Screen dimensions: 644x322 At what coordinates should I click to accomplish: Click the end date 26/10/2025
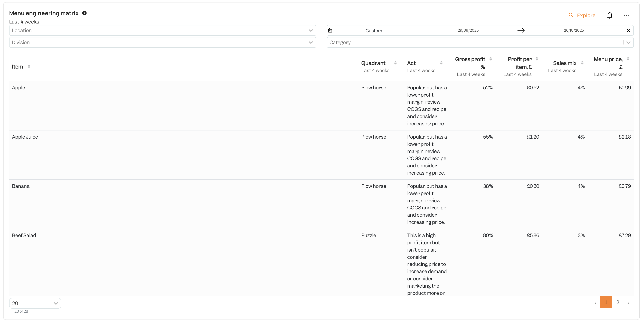point(574,30)
